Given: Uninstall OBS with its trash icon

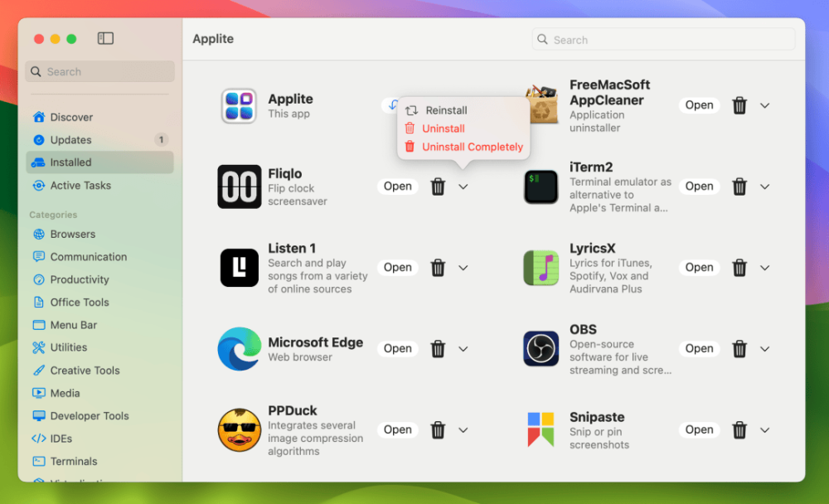Looking at the screenshot, I should coord(739,348).
